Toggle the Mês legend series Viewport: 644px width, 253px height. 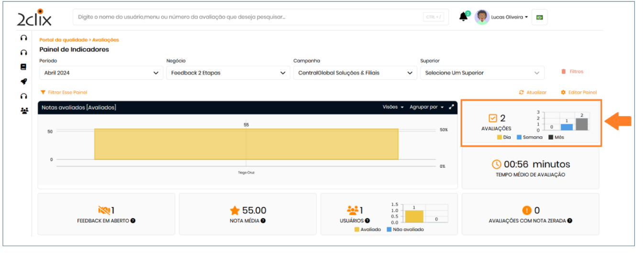point(556,137)
